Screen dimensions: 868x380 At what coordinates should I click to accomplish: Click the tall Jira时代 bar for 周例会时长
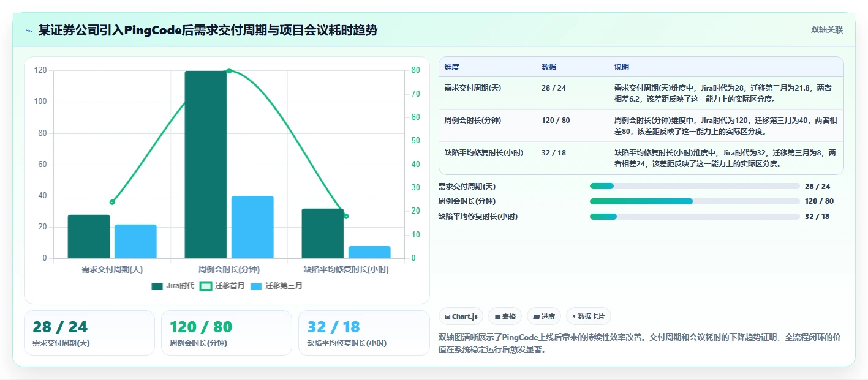[206, 165]
